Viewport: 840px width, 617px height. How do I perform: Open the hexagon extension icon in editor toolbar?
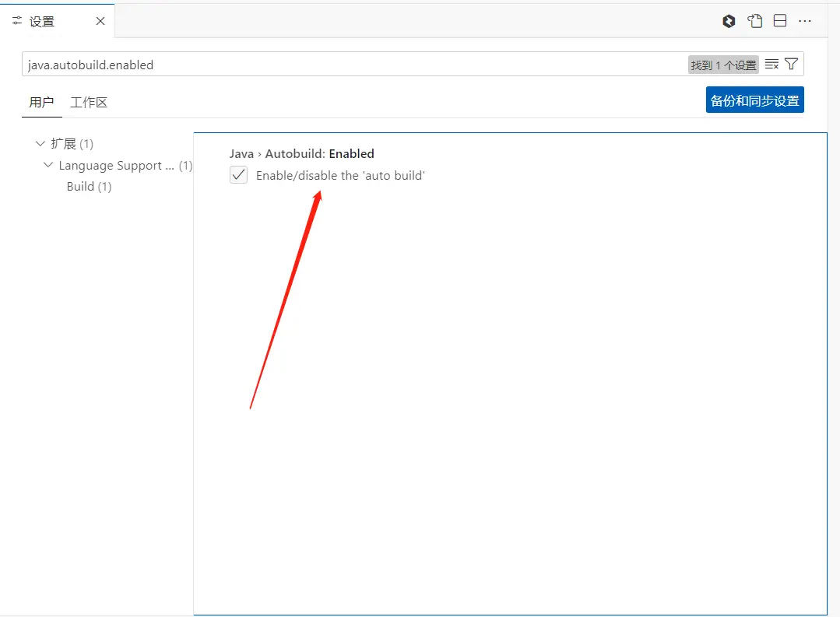coord(729,22)
